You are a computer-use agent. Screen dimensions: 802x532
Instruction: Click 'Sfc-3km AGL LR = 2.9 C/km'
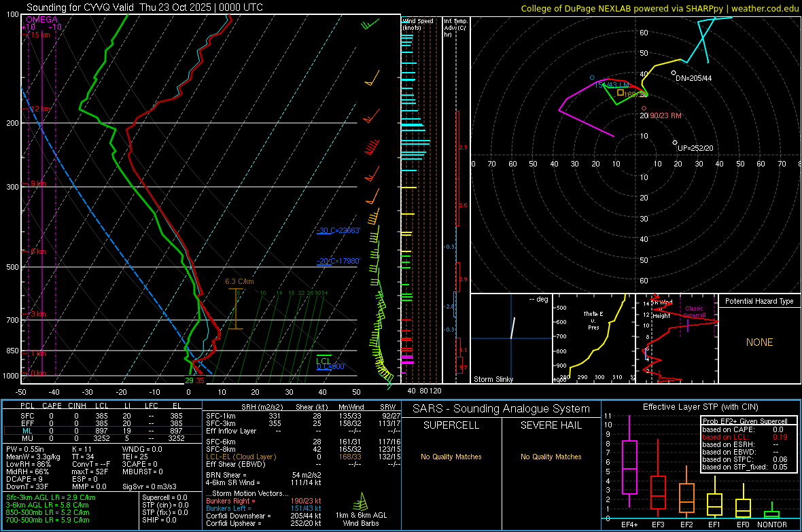51,497
